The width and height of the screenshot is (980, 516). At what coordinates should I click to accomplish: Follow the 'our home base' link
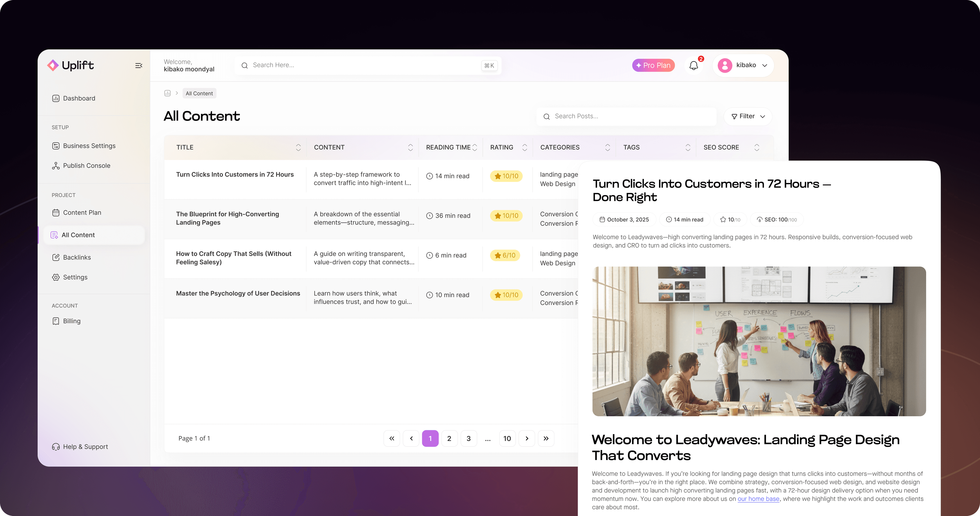pyautogui.click(x=758, y=498)
